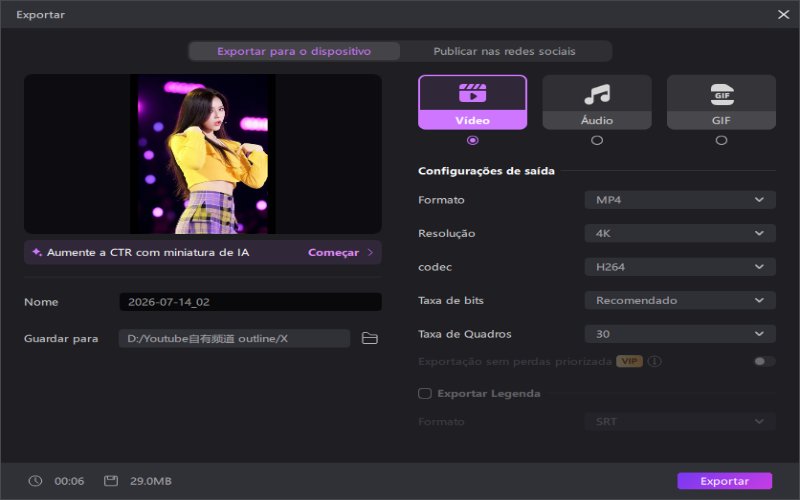Click the sparkle AI thumbnail icon
800x500 pixels.
coord(37,252)
